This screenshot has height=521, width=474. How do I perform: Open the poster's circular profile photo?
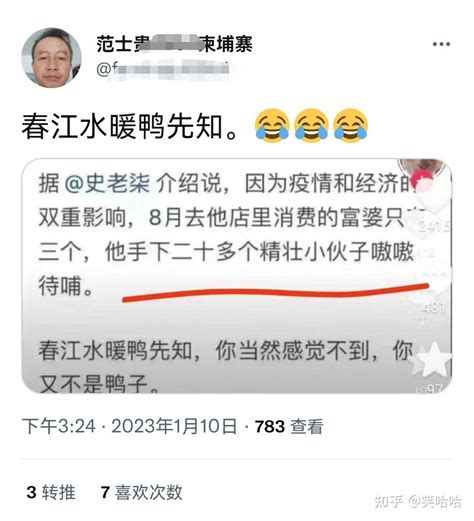coord(51,58)
